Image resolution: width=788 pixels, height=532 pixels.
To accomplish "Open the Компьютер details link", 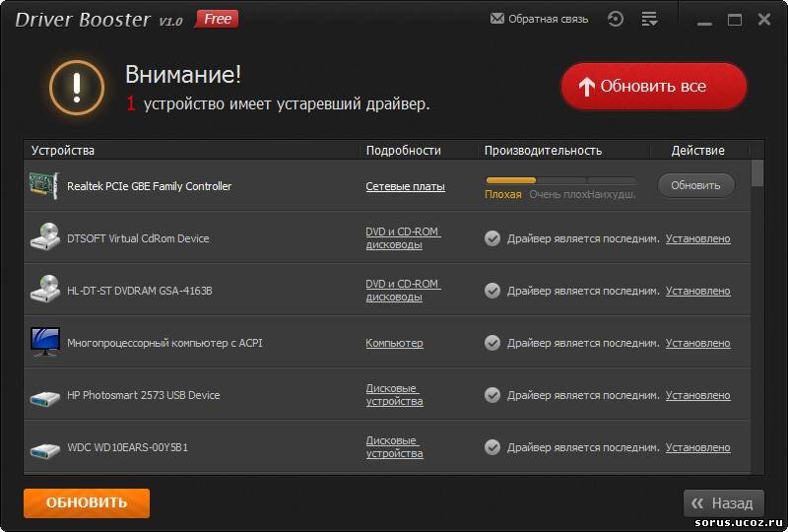I will point(394,343).
